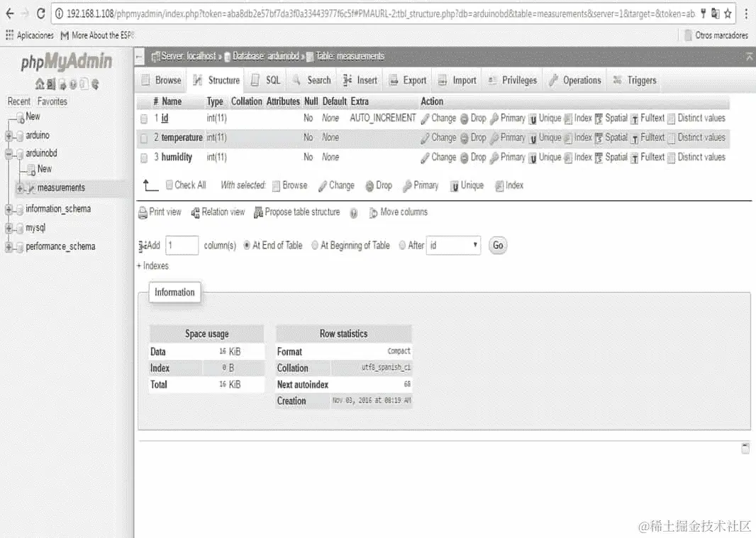Click the Propose table structure icon
The height and width of the screenshot is (538, 756).
click(258, 212)
